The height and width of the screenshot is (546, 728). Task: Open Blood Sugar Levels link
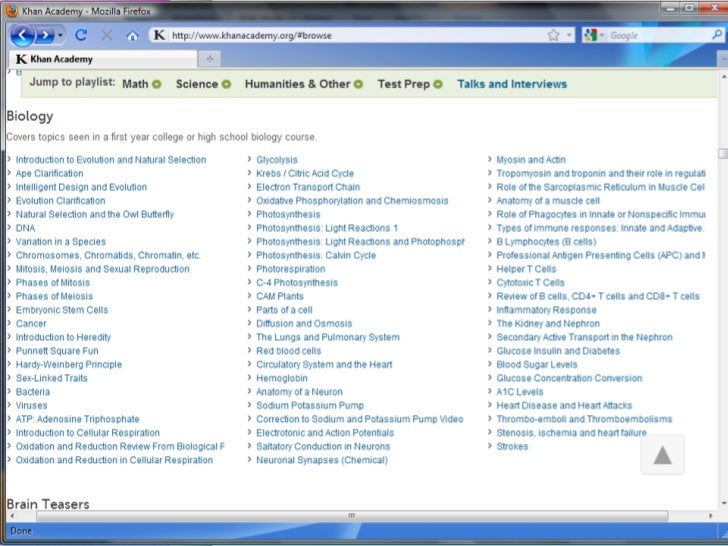[537, 364]
